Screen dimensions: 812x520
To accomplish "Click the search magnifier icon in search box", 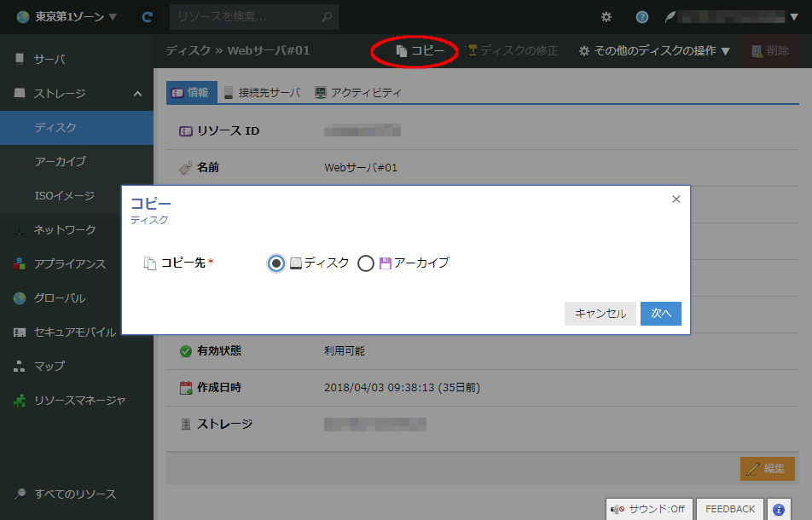I will tap(326, 16).
